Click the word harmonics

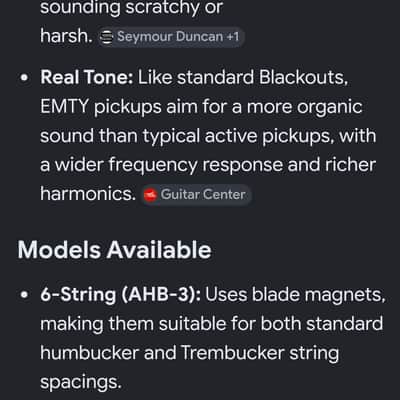[88, 194]
